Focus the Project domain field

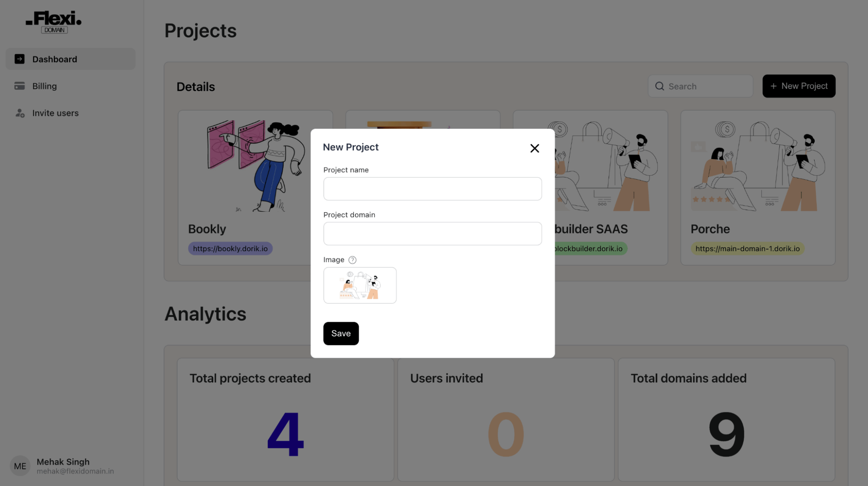(x=432, y=234)
